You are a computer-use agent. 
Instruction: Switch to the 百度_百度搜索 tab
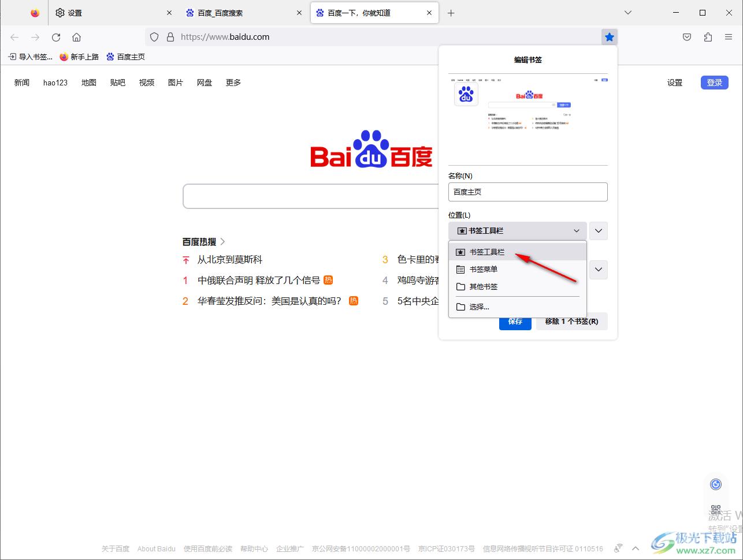tap(244, 13)
